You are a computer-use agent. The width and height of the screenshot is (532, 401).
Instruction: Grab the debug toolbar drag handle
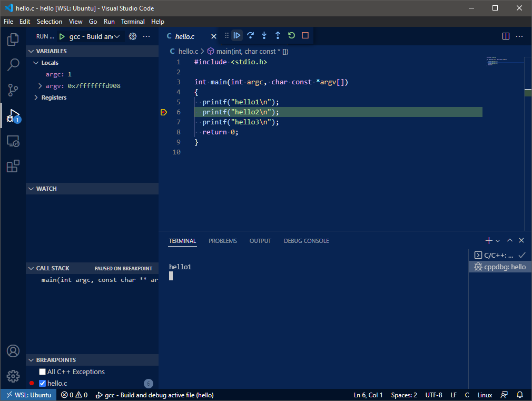coord(226,35)
